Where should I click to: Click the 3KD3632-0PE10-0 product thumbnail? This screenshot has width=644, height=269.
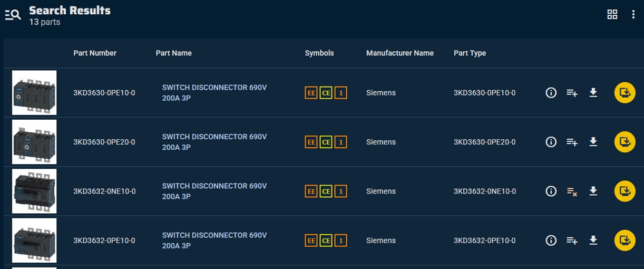[x=34, y=241]
